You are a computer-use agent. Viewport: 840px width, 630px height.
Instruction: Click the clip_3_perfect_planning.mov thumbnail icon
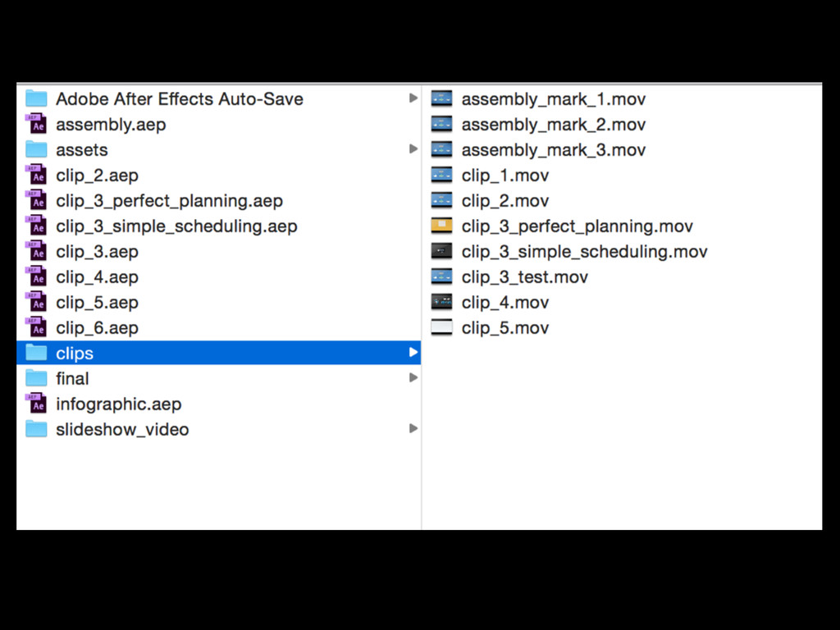[x=441, y=226]
